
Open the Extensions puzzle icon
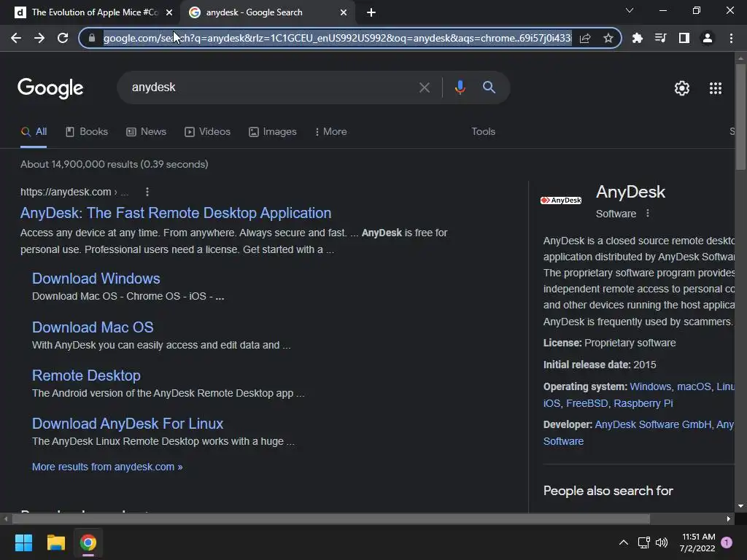pyautogui.click(x=637, y=38)
